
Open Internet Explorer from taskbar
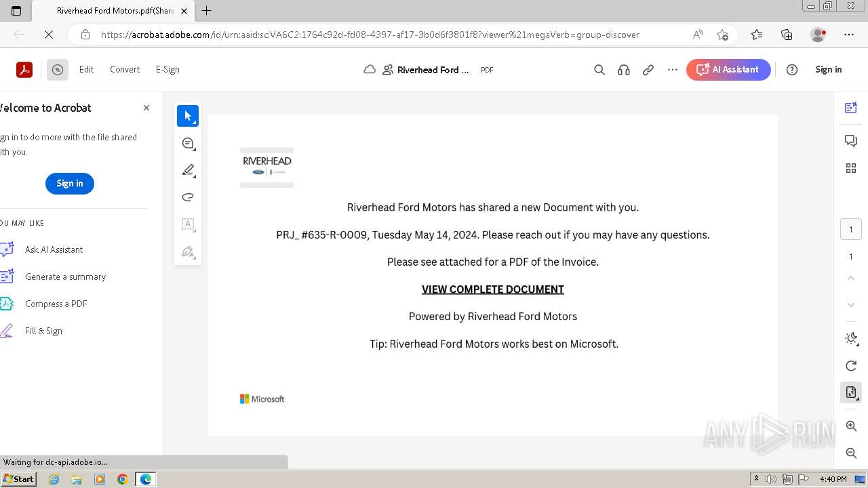[54, 479]
